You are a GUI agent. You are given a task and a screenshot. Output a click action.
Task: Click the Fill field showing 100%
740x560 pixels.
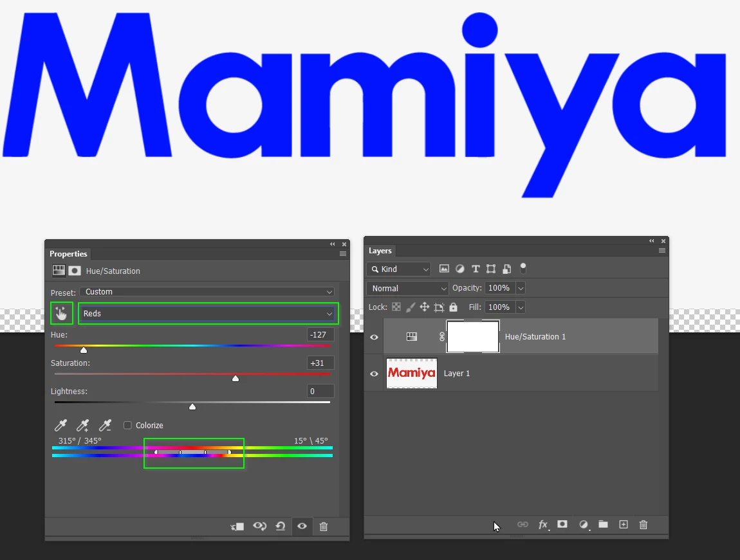pos(500,307)
